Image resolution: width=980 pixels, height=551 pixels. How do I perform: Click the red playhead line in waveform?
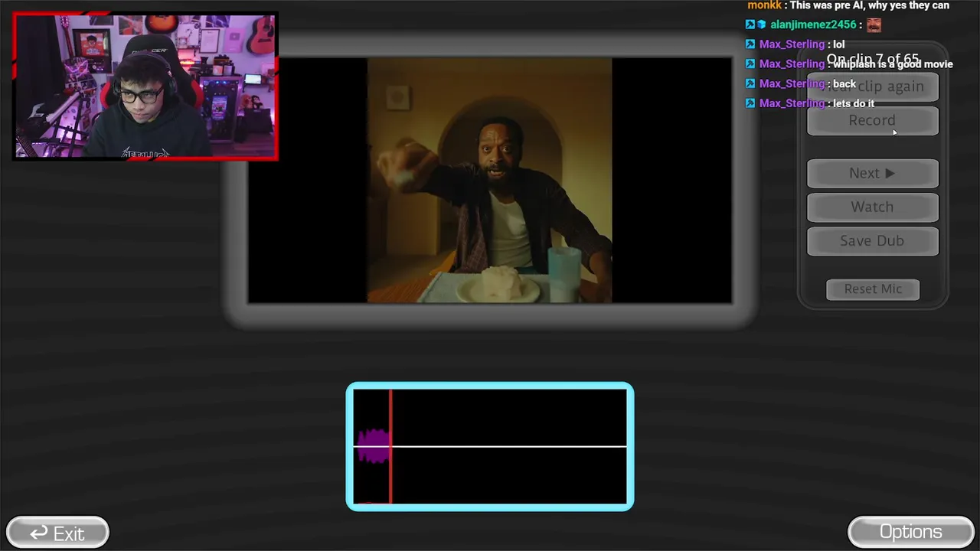[390, 446]
